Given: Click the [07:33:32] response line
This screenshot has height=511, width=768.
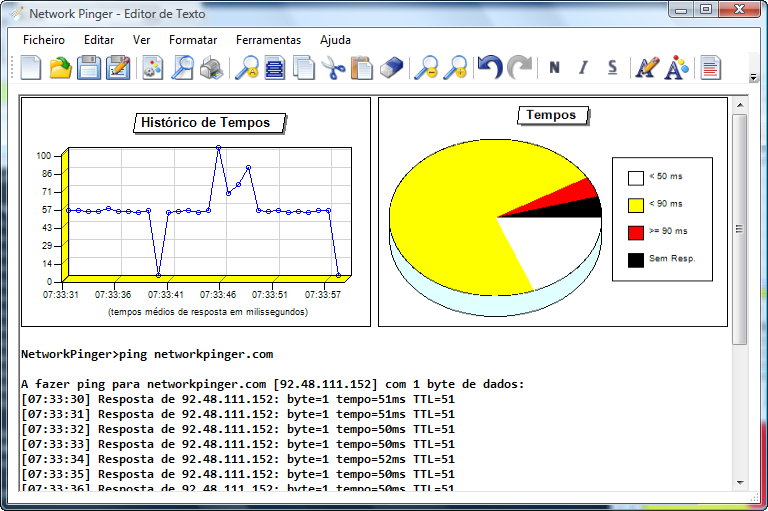Looking at the screenshot, I should tap(238, 429).
